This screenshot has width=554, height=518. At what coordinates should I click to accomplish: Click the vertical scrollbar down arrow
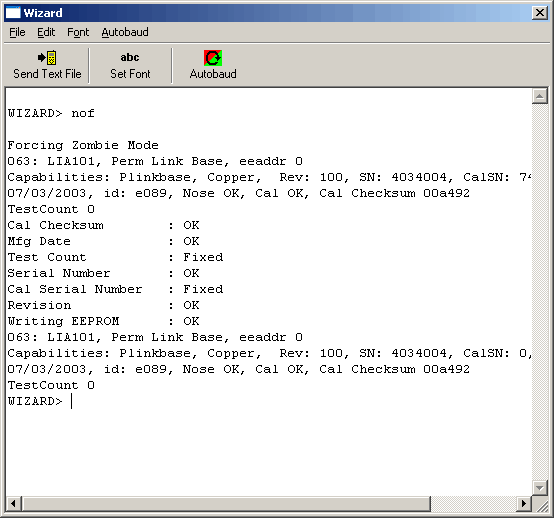(x=540, y=488)
